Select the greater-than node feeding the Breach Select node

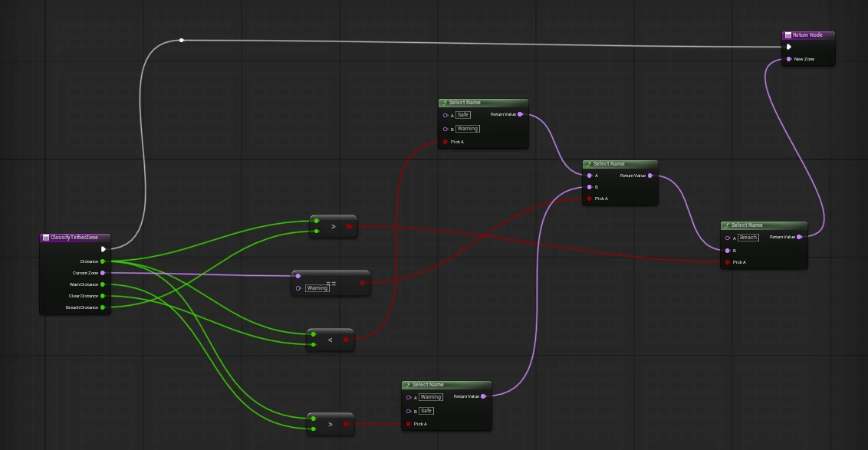tap(334, 226)
